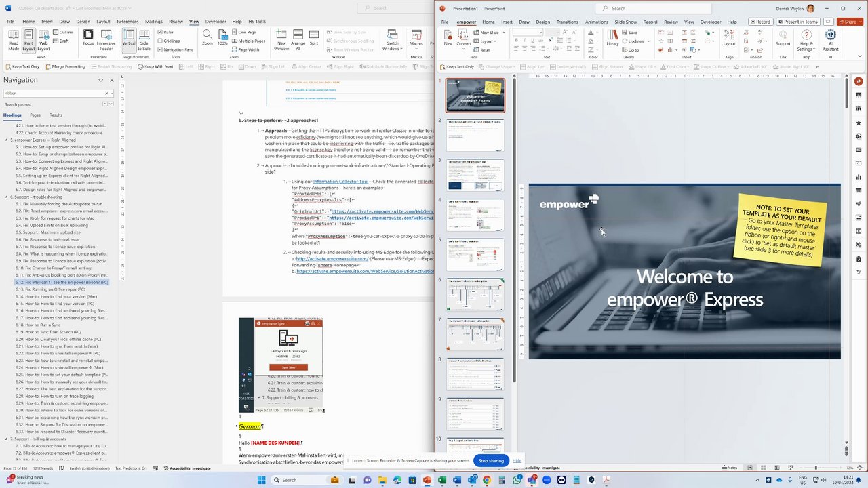Open Immersive Reader in Word
Image resolution: width=868 pixels, height=488 pixels.
106,40
